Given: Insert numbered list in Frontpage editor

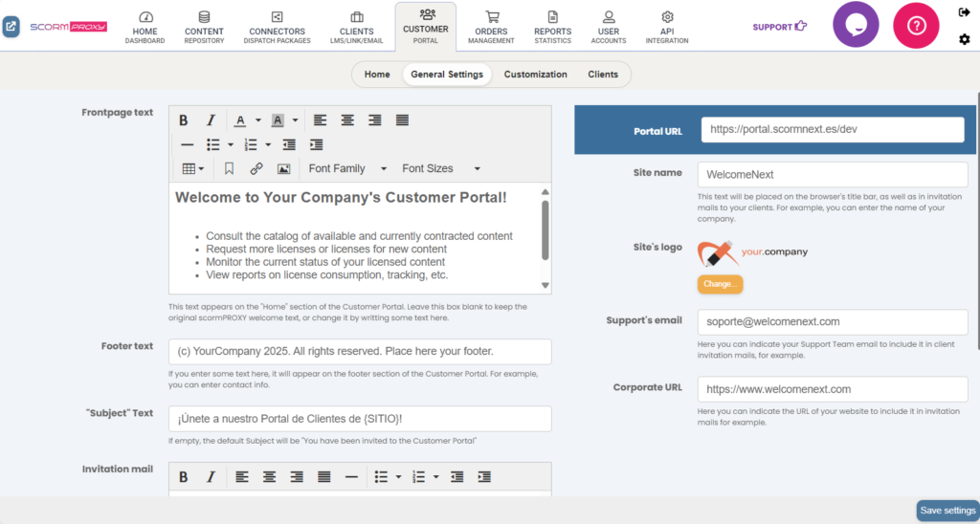Looking at the screenshot, I should tap(251, 145).
